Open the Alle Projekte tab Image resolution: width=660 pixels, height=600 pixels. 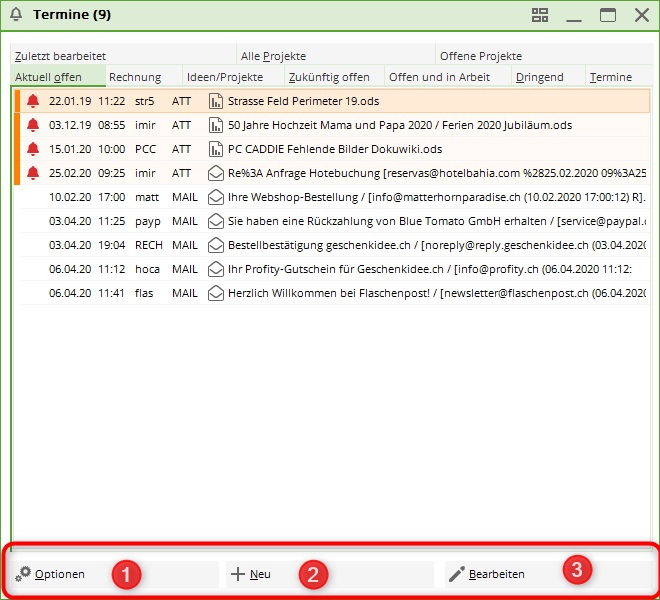[273, 56]
